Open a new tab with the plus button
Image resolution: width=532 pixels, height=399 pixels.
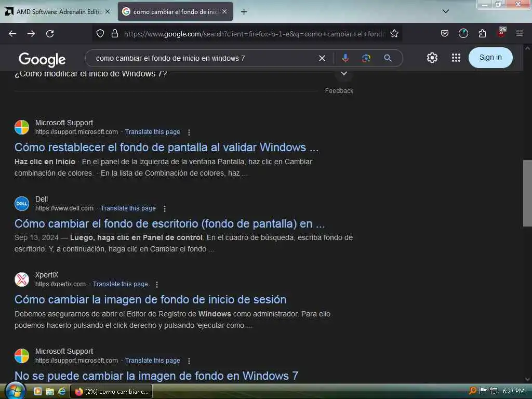244,12
